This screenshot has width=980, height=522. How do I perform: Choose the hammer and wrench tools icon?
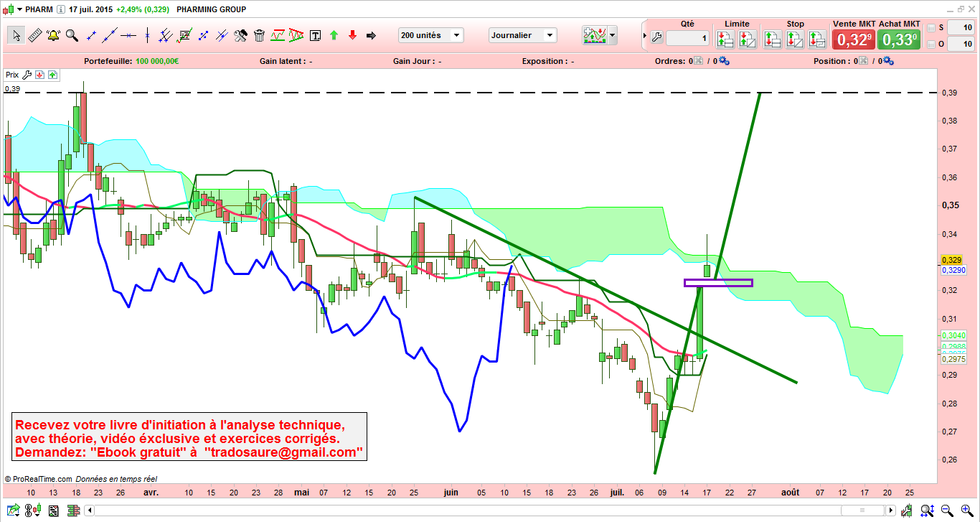(x=241, y=35)
